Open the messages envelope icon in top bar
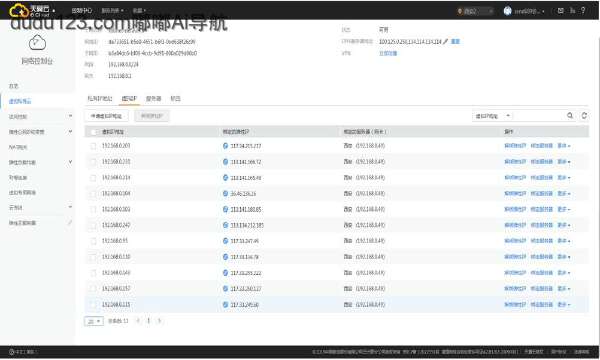 (x=561, y=11)
